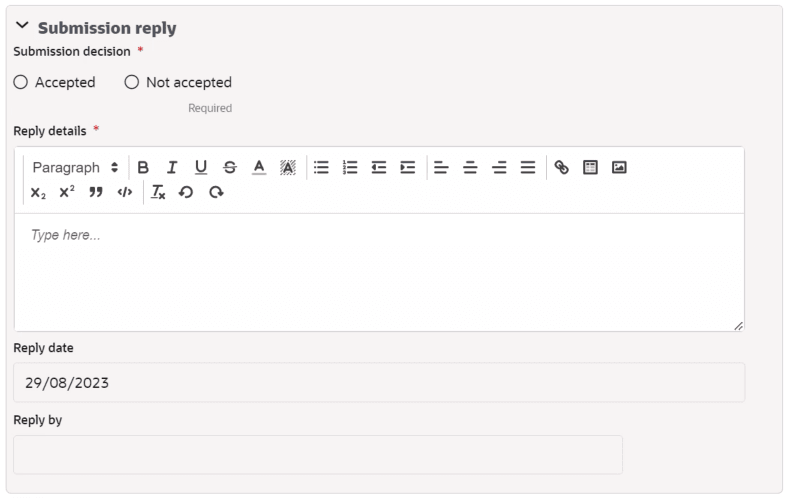The height and width of the screenshot is (498, 786).
Task: Focus the Reply by input box
Action: pyautogui.click(x=318, y=454)
